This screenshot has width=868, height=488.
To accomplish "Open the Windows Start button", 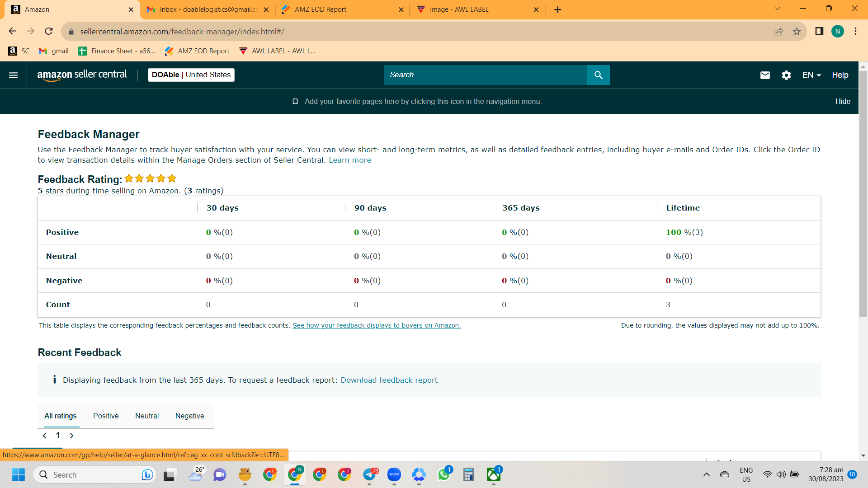I will coord(19,475).
